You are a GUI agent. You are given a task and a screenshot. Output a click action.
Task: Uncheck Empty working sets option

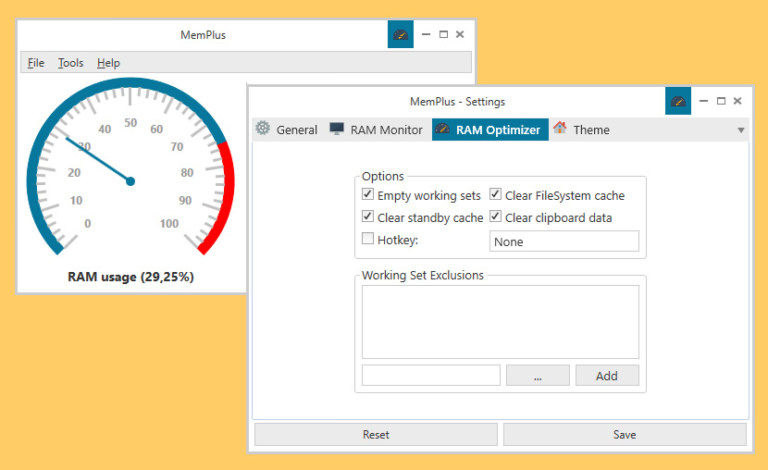(368, 195)
